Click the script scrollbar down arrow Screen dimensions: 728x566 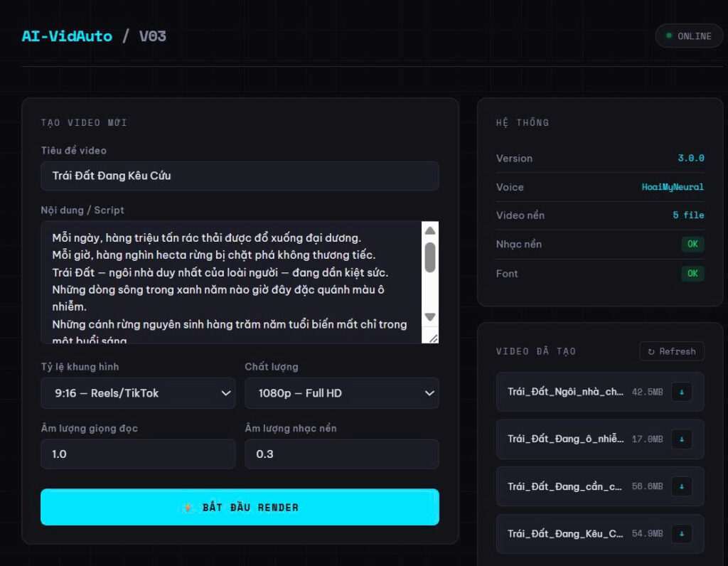(x=430, y=317)
